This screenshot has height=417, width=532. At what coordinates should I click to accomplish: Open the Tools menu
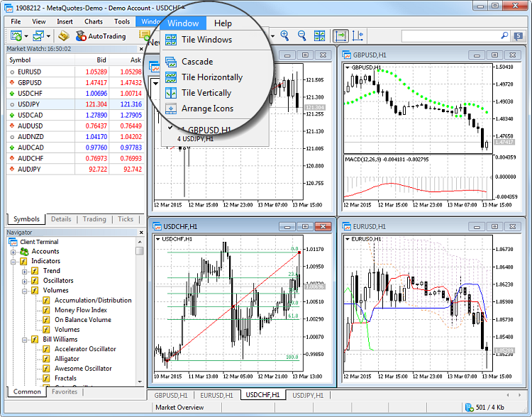coord(122,22)
